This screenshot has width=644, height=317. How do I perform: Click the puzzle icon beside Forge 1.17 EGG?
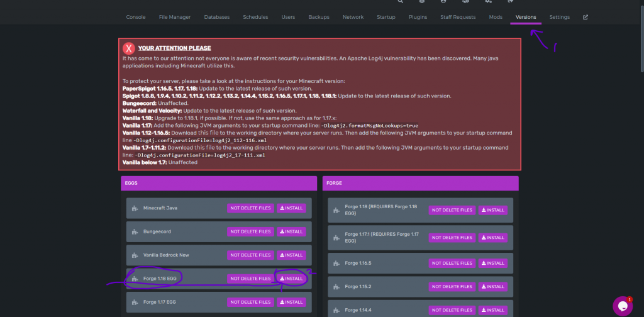pyautogui.click(x=135, y=302)
